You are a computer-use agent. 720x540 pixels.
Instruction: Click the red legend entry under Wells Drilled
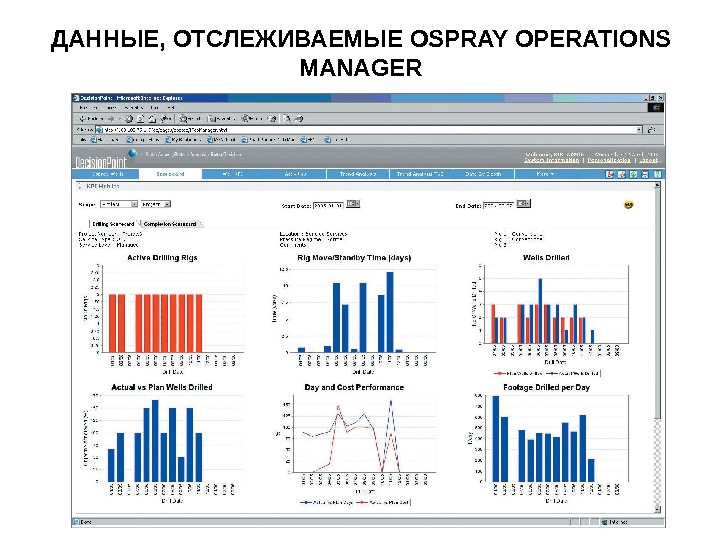tap(518, 373)
